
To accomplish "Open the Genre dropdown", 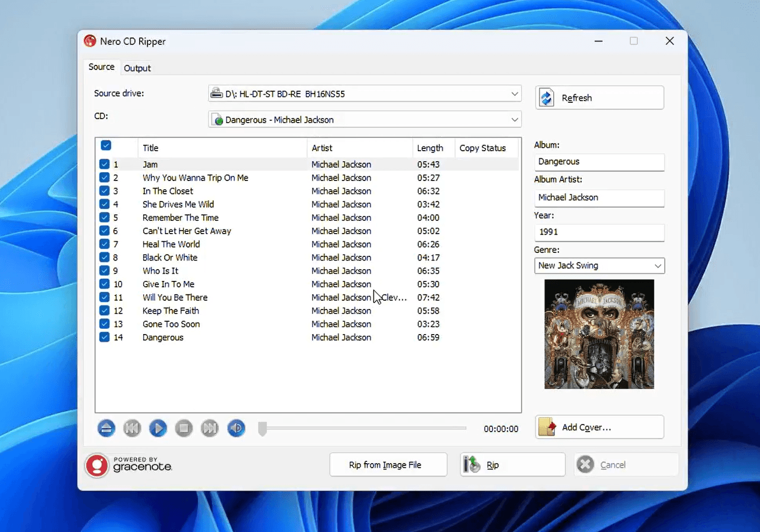I will point(599,266).
